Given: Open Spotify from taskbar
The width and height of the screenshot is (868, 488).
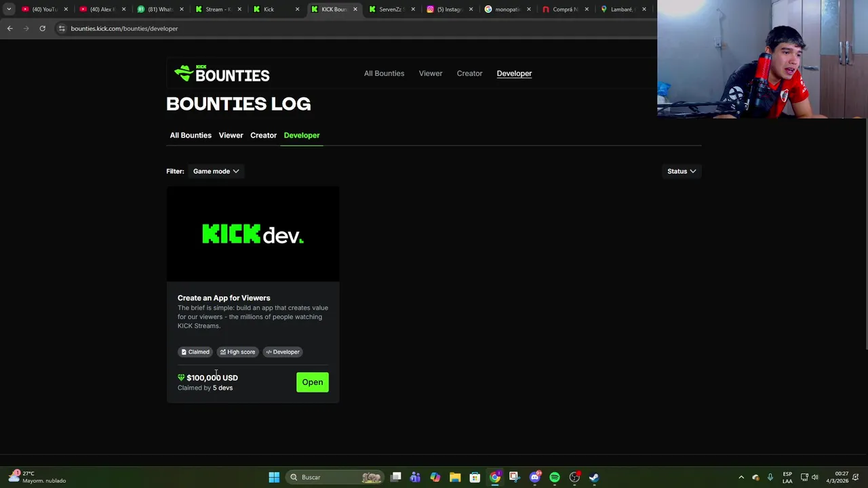Looking at the screenshot, I should (x=555, y=477).
